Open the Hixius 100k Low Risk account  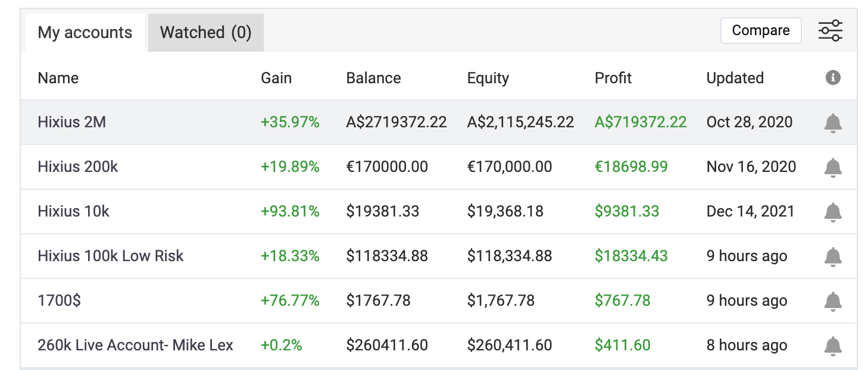[x=110, y=256]
